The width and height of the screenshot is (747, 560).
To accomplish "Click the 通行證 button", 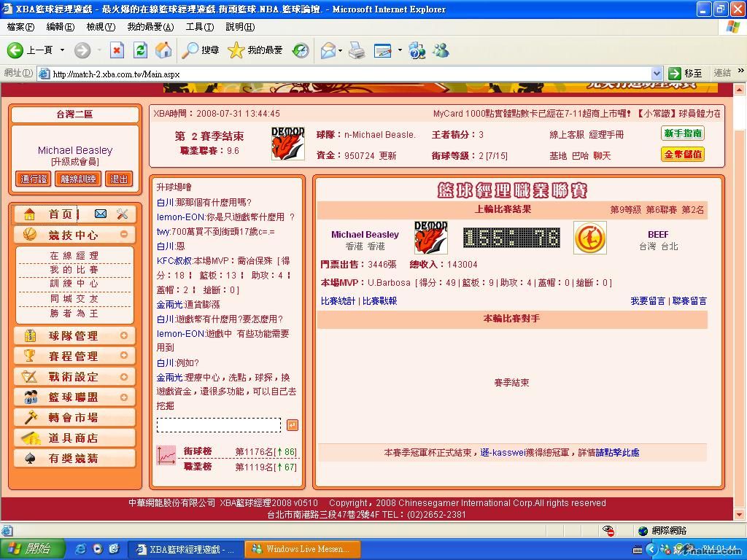I will [34, 179].
